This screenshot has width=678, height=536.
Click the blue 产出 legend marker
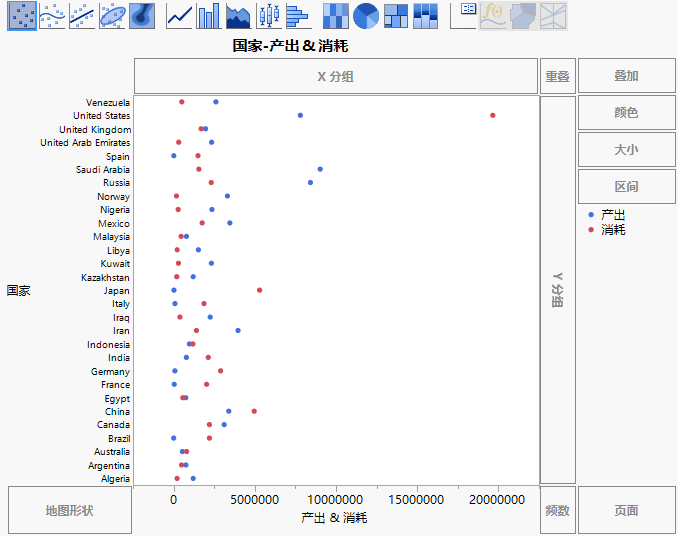[x=591, y=215]
